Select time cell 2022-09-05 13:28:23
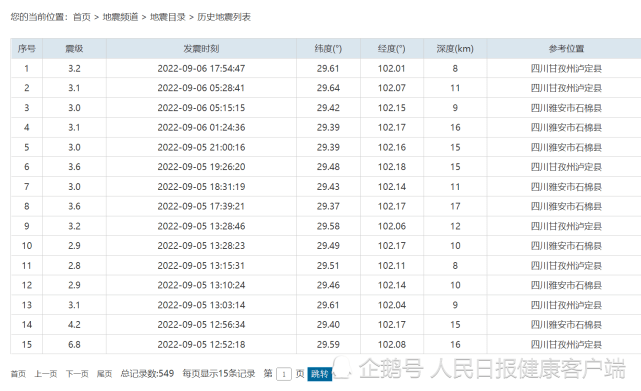 pos(201,246)
